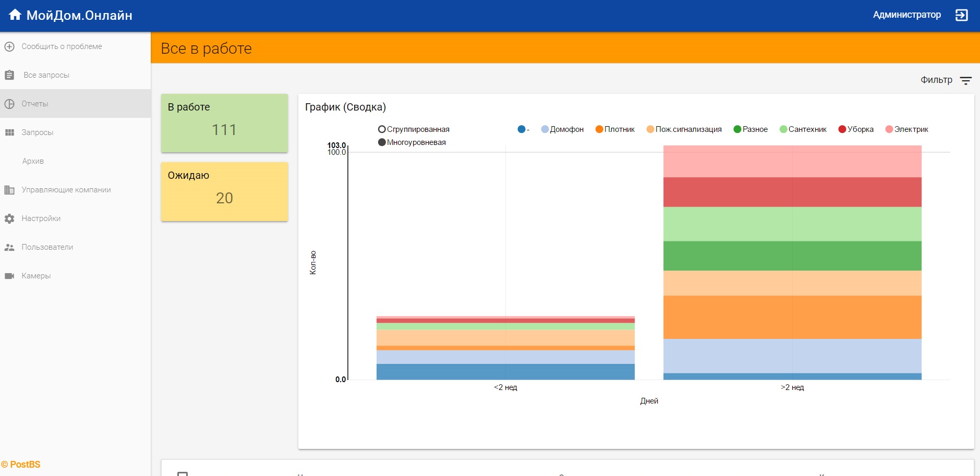Image resolution: width=980 pixels, height=476 pixels.
Task: Click the grid icon for Запросы
Action: coord(9,132)
